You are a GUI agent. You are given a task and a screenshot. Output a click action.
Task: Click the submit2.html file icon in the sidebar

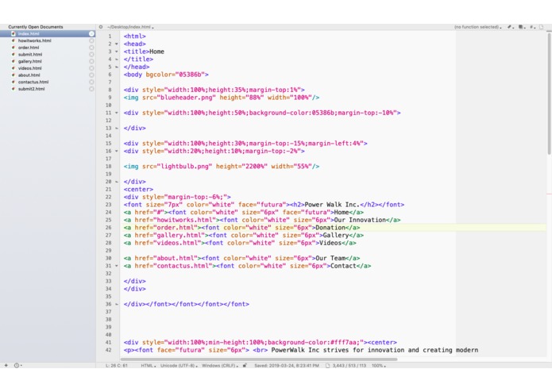tap(13, 89)
